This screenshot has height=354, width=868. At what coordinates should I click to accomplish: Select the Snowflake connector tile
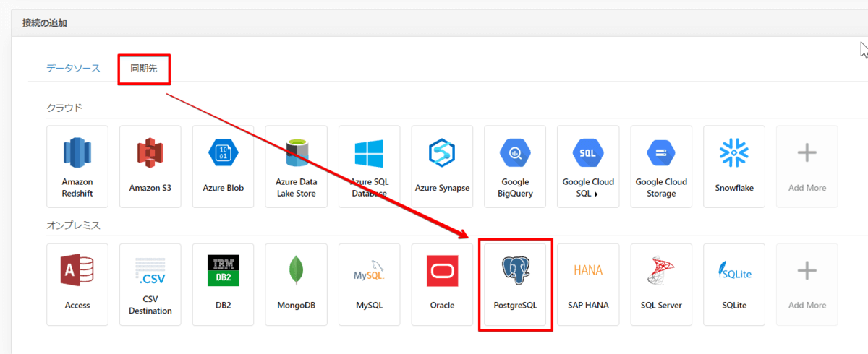coord(734,167)
